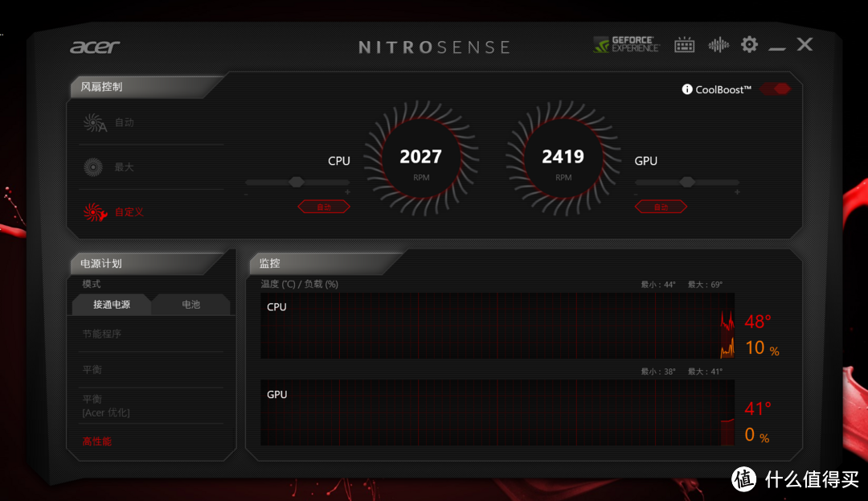Click the plus end of GPU fan slider
This screenshot has width=868, height=501.
[x=737, y=192]
